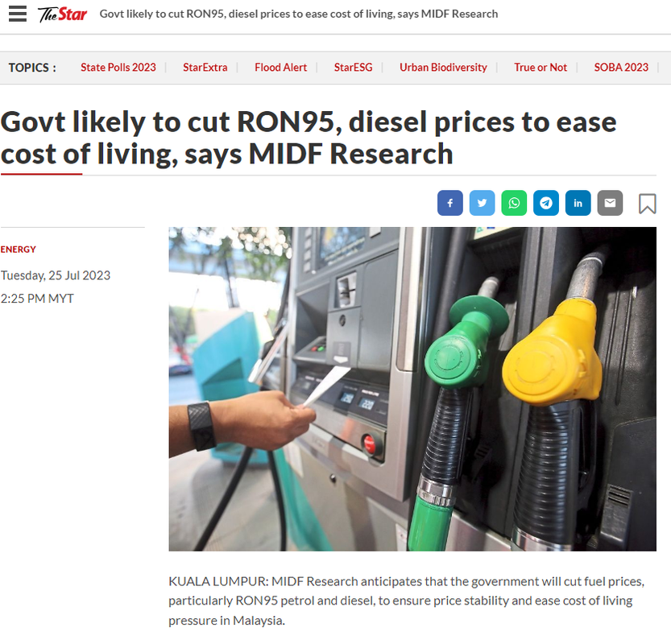This screenshot has width=671, height=644.
Task: Click The Star logo
Action: (63, 14)
